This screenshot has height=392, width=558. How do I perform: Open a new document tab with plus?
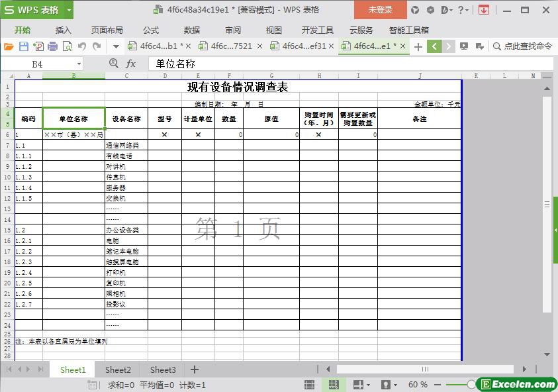pos(418,46)
